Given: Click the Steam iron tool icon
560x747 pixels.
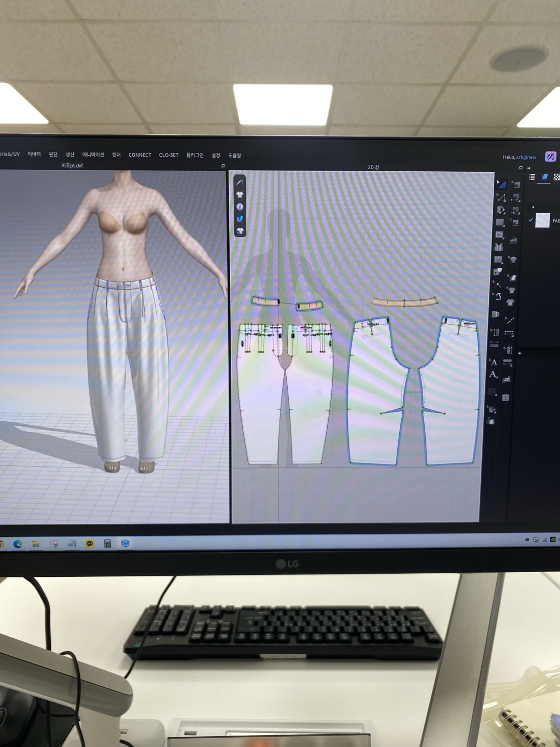Looking at the screenshot, I should pos(513,240).
